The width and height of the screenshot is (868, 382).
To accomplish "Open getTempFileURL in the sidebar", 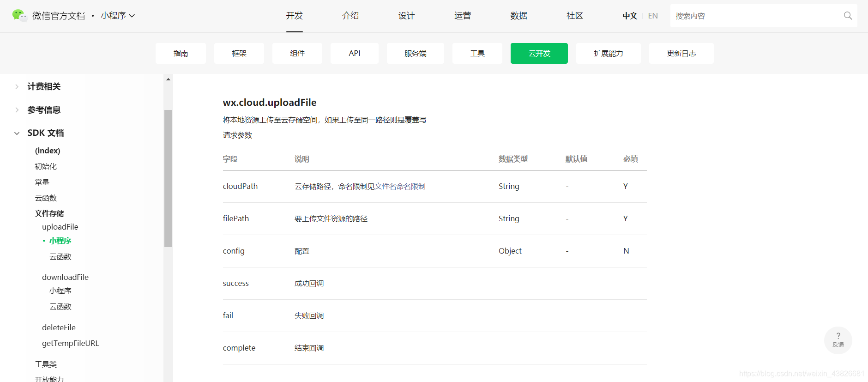I will click(x=71, y=343).
